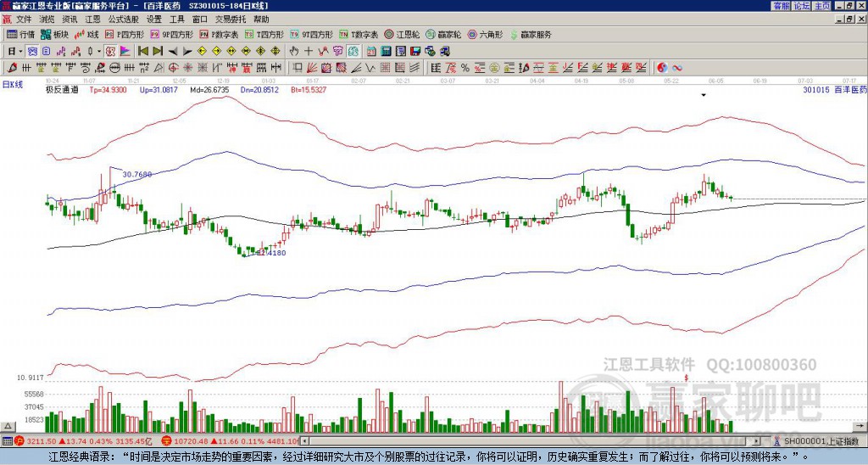Open the 六角形 tool
Image resolution: width=868 pixels, height=465 pixels.
click(485, 34)
